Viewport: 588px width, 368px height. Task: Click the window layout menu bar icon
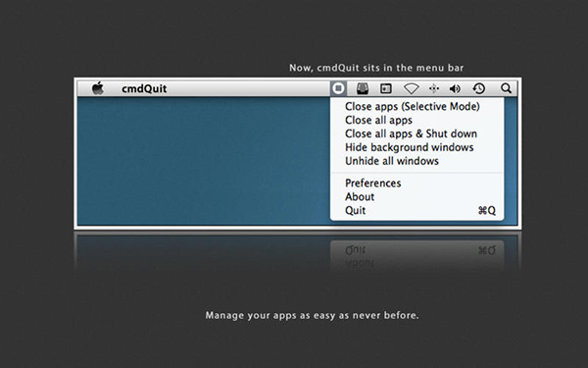pyautogui.click(x=386, y=88)
